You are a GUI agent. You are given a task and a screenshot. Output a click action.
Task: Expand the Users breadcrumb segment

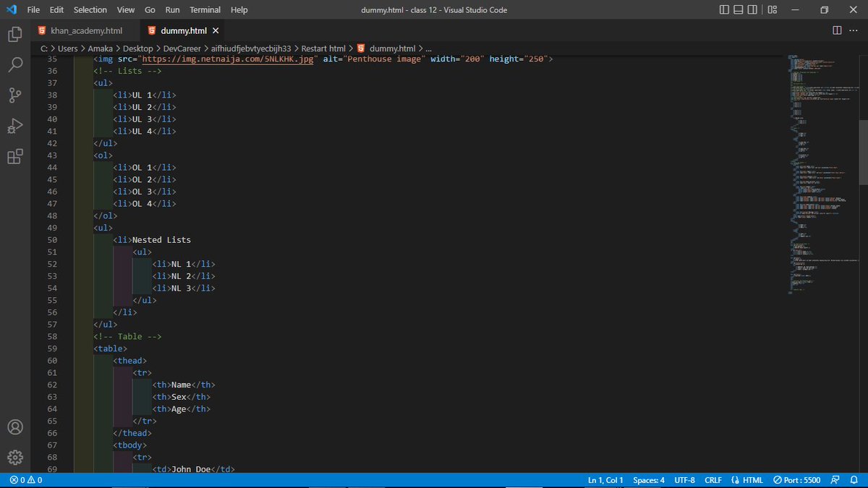point(67,48)
